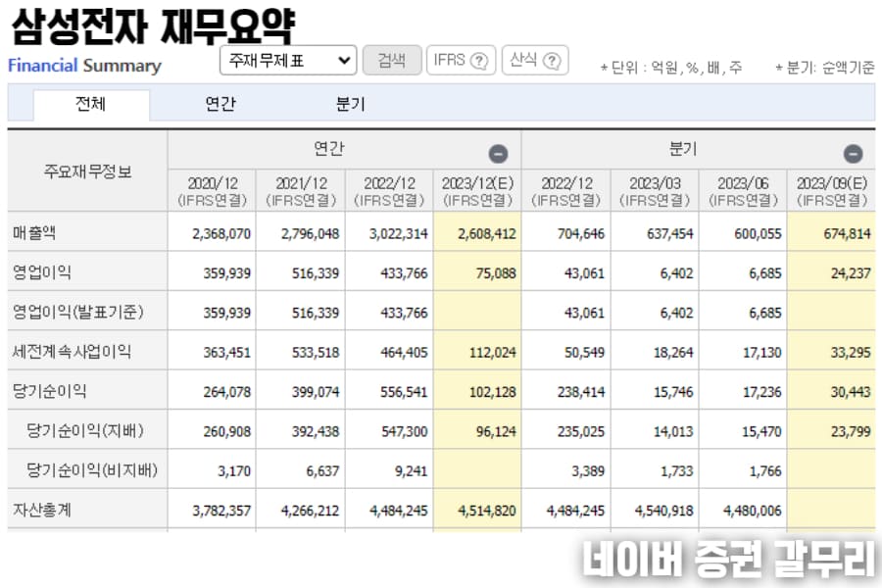
Task: Select the 전체 tab
Action: pyautogui.click(x=91, y=104)
